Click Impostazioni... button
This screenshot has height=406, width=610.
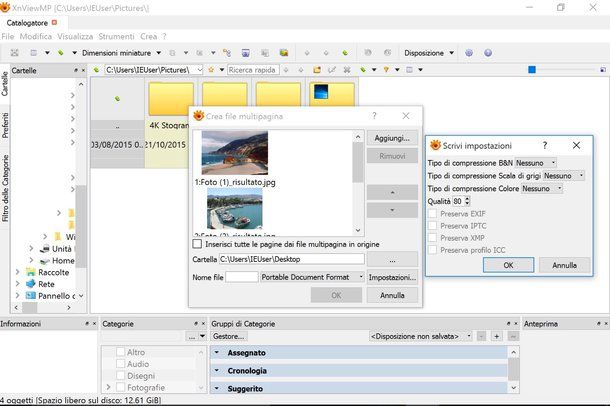coord(392,277)
